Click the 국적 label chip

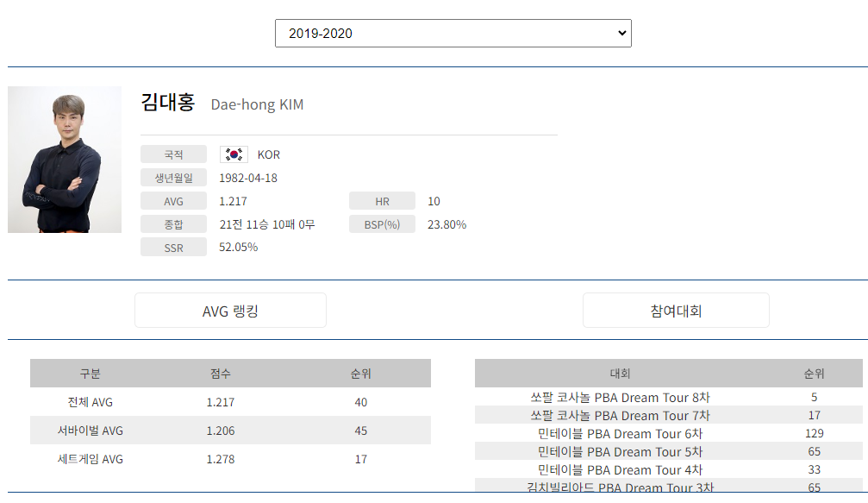tap(173, 154)
